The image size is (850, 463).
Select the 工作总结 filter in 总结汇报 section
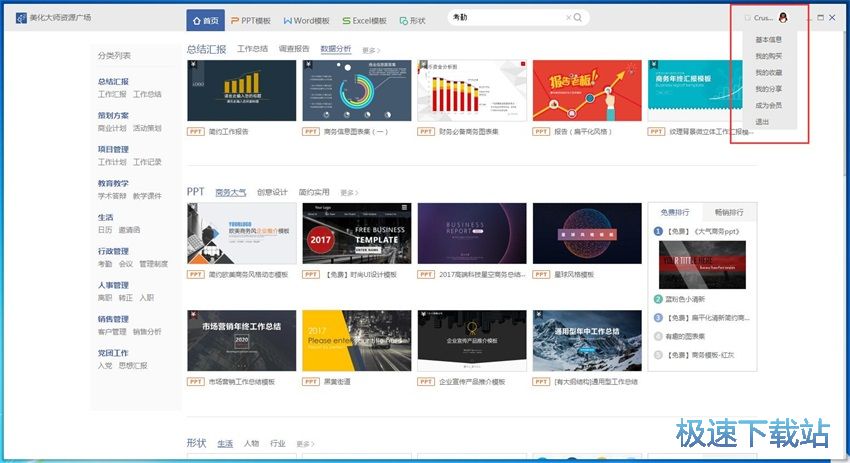click(x=253, y=49)
